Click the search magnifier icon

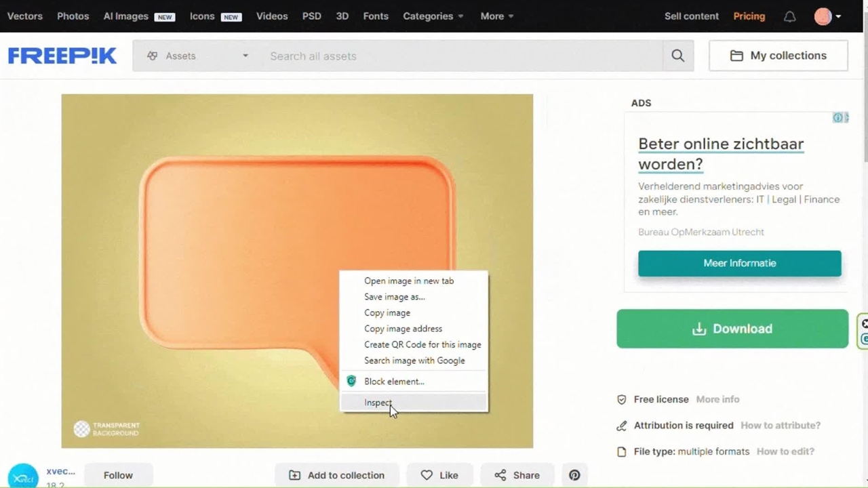(x=677, y=56)
